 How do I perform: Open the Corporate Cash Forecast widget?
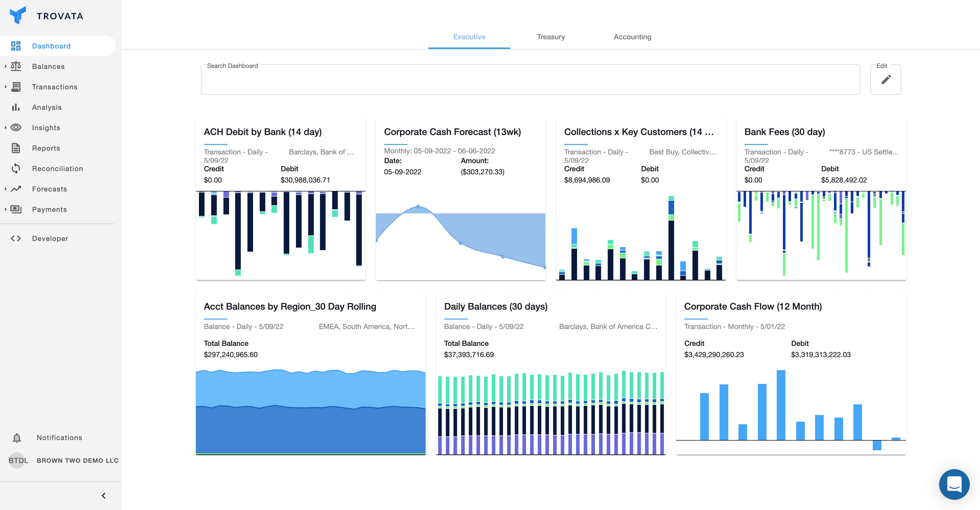(452, 132)
